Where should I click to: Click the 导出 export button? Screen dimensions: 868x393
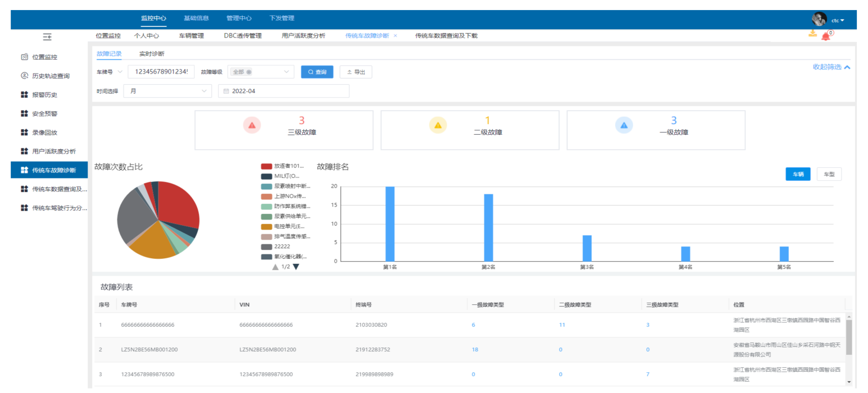[356, 72]
